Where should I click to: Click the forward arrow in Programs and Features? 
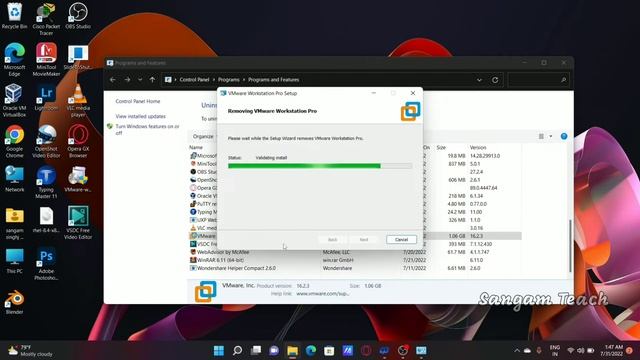[127, 80]
